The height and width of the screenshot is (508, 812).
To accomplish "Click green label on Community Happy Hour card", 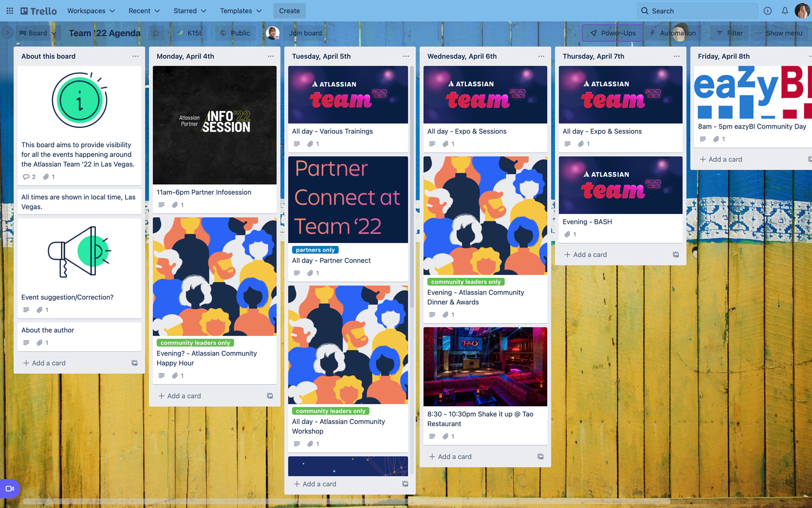I will coord(195,343).
